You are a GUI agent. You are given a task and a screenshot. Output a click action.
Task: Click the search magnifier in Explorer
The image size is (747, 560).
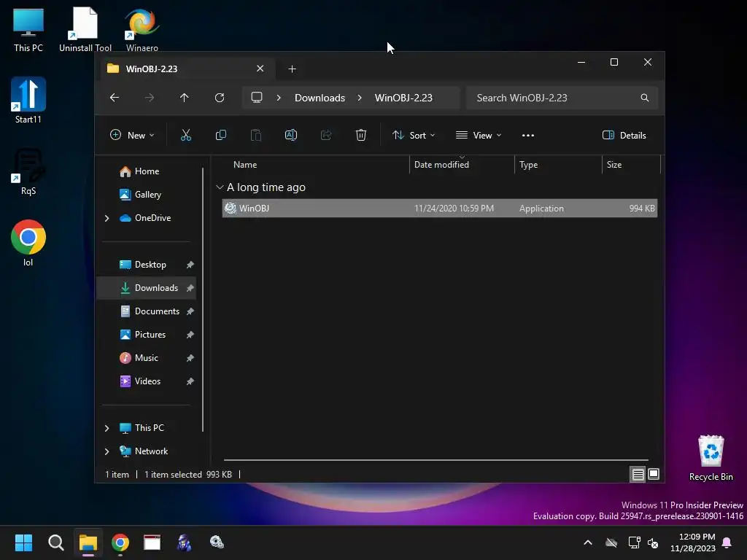coord(645,98)
